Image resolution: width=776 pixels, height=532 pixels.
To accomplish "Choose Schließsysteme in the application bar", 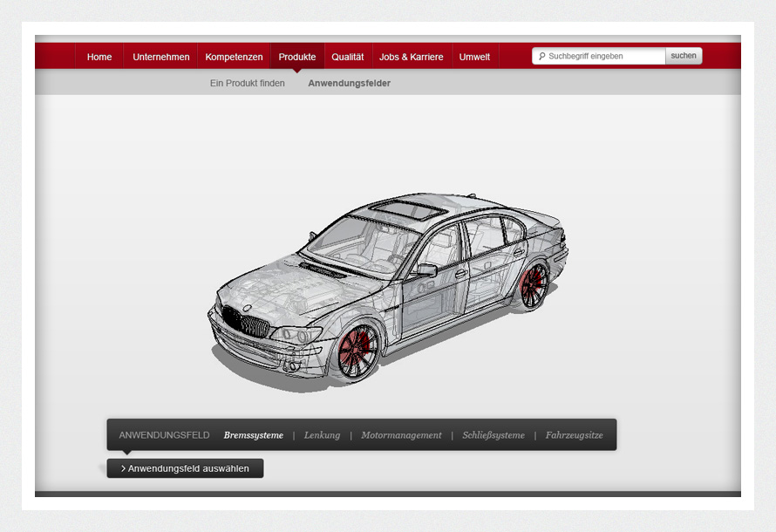I will [494, 435].
